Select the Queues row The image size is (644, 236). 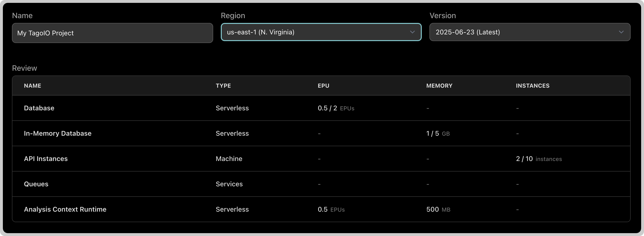point(321,184)
